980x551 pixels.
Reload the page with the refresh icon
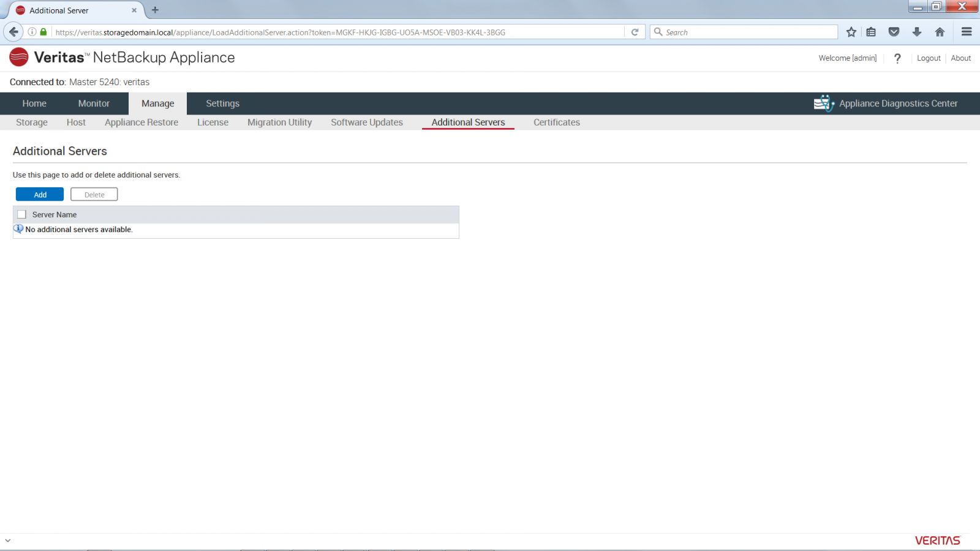[x=635, y=32]
